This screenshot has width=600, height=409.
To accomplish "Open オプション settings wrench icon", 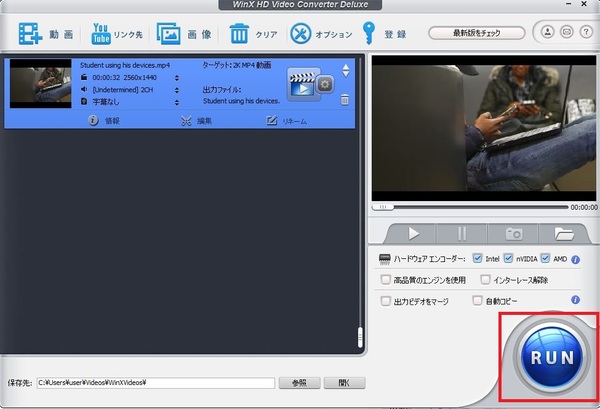I will click(300, 34).
